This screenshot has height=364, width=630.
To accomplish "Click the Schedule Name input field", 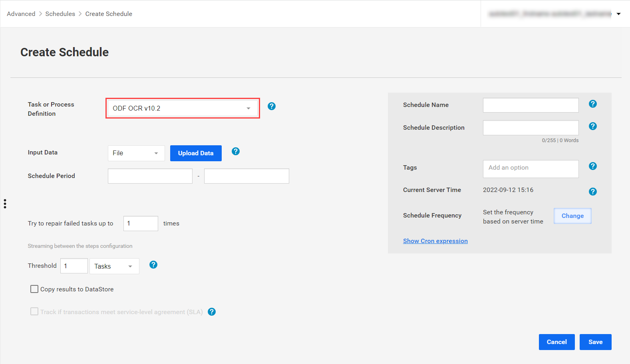I will click(x=531, y=105).
